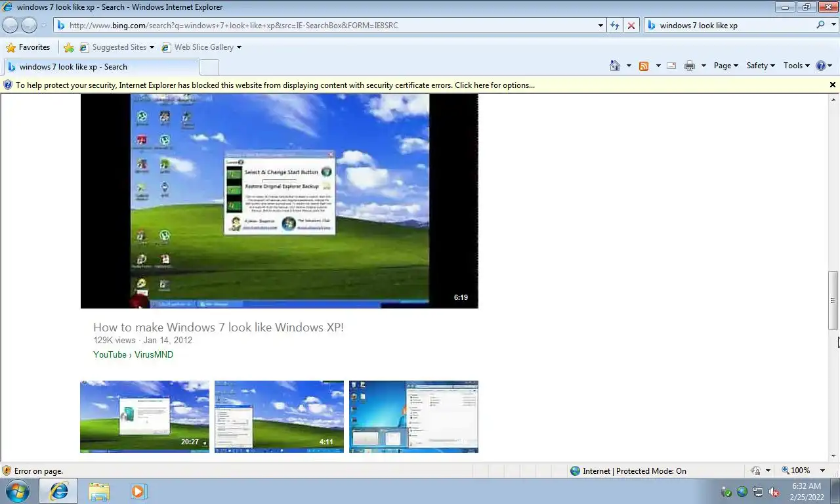The height and width of the screenshot is (504, 840).
Task: Open the Page menu
Action: click(x=726, y=66)
